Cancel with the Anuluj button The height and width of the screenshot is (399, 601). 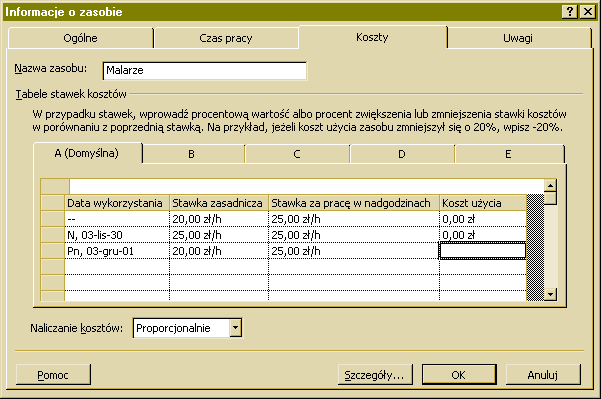543,374
